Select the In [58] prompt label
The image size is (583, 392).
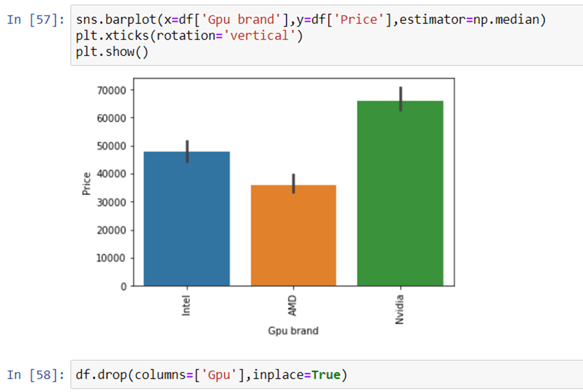coord(36,375)
